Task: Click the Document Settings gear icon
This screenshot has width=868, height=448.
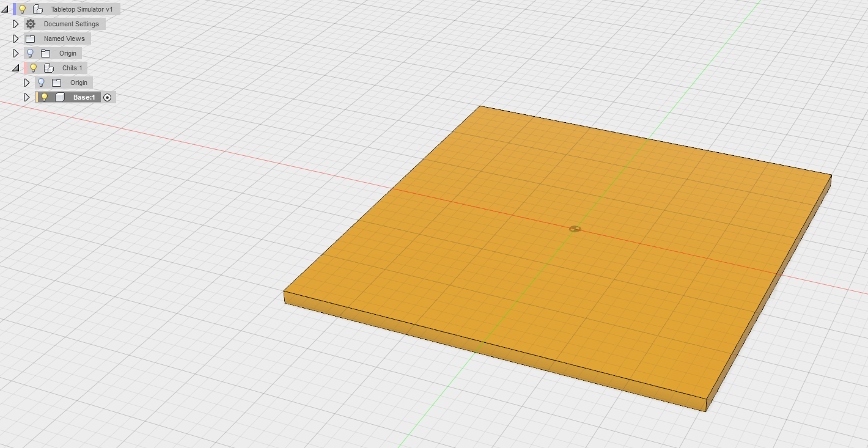Action: click(31, 24)
